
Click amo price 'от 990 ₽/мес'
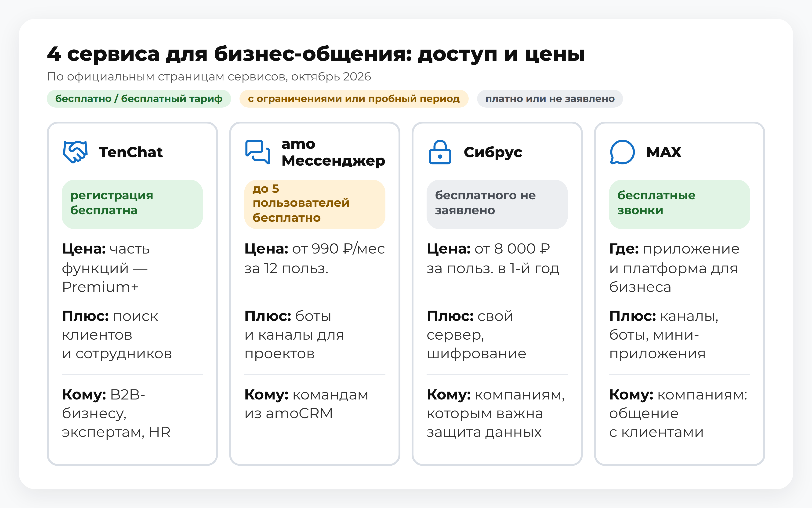click(338, 249)
